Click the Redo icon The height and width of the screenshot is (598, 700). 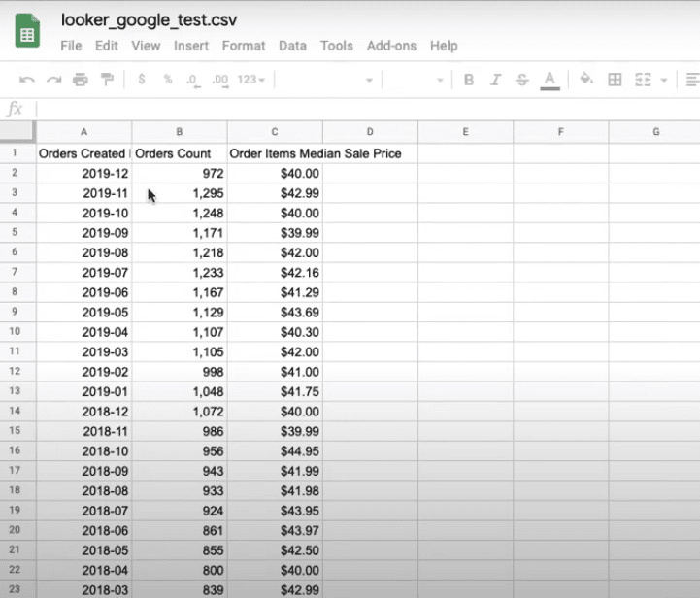54,80
